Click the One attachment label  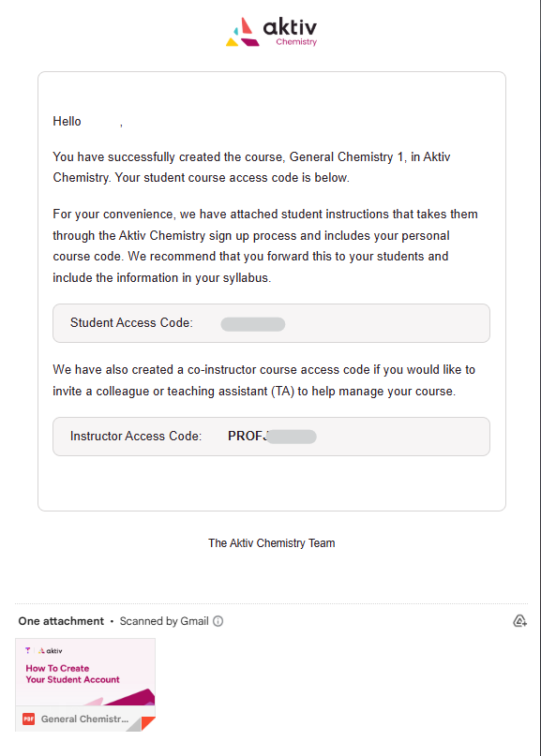tap(61, 621)
